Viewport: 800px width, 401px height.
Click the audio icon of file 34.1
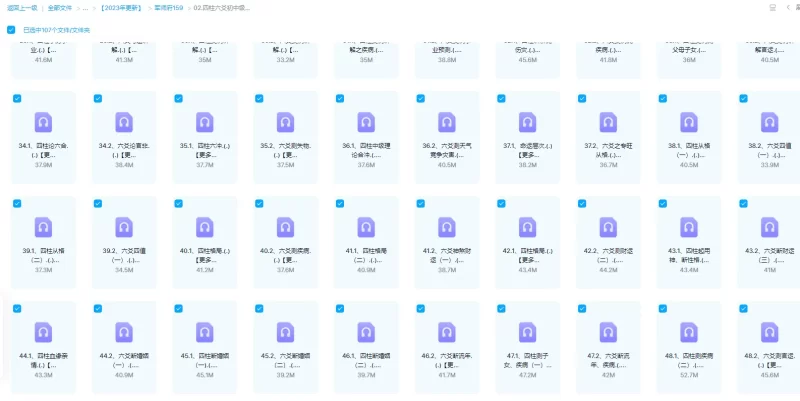[x=43, y=122]
